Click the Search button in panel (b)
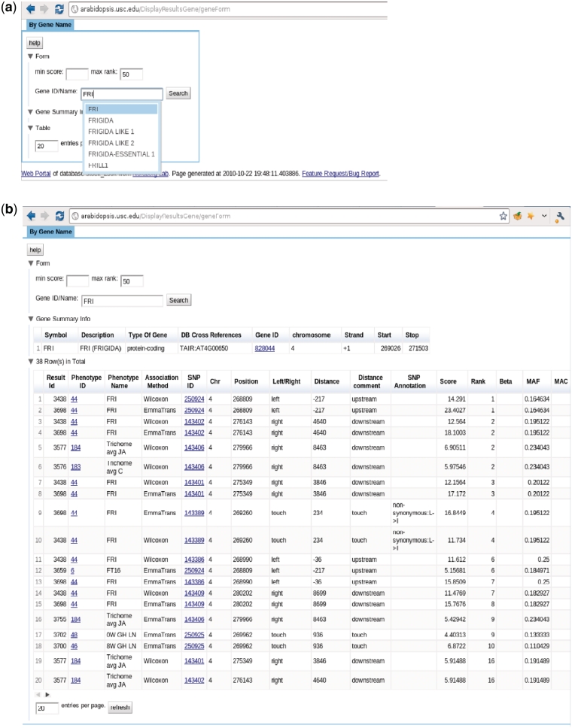572x728 pixels. 178,300
